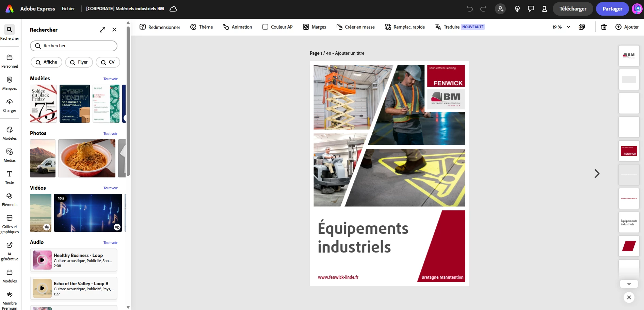The width and height of the screenshot is (644, 310).
Task: Open the Animation option
Action: point(238,27)
